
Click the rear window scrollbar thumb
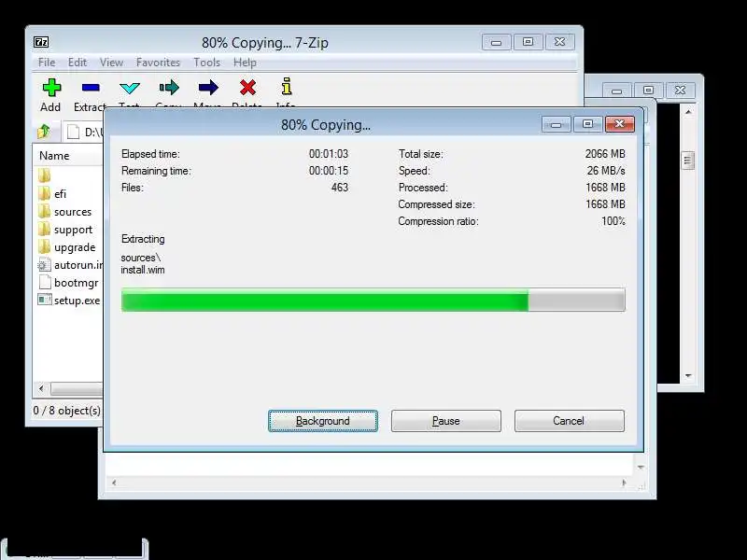coord(688,161)
